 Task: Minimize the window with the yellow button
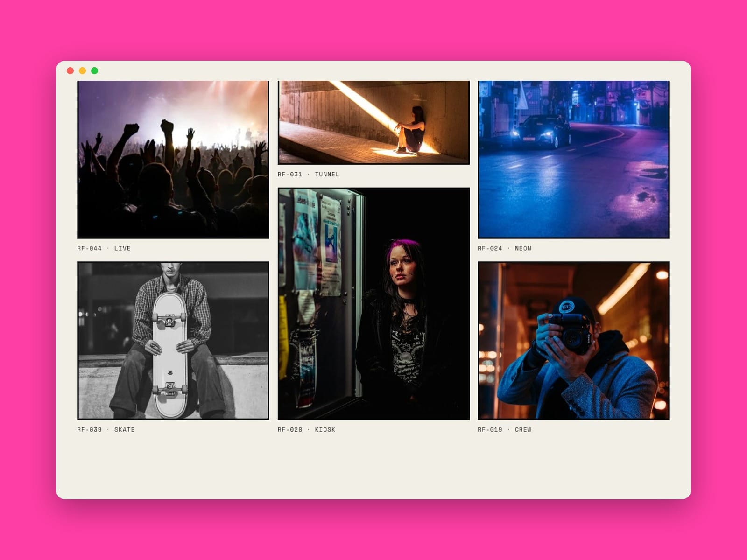[82, 70]
